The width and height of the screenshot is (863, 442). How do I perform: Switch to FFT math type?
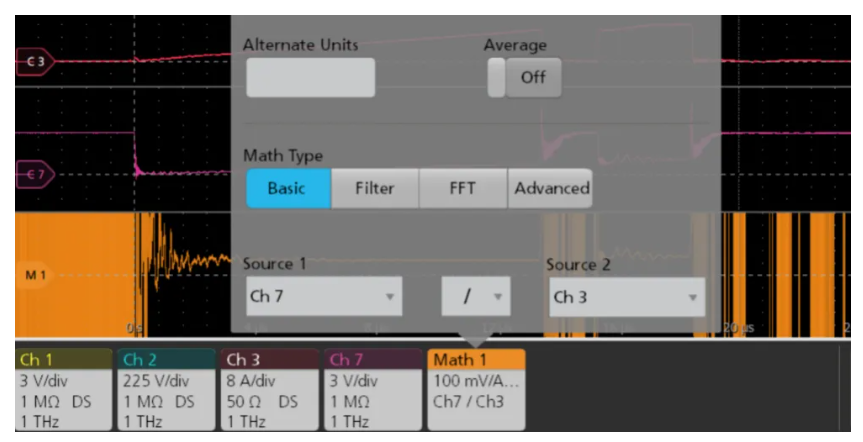[463, 188]
